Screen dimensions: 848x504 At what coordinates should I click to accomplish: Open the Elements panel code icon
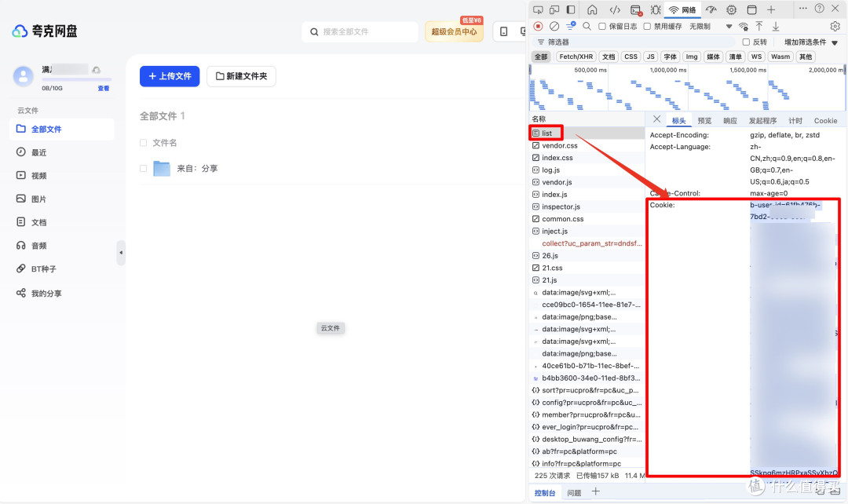pos(615,9)
